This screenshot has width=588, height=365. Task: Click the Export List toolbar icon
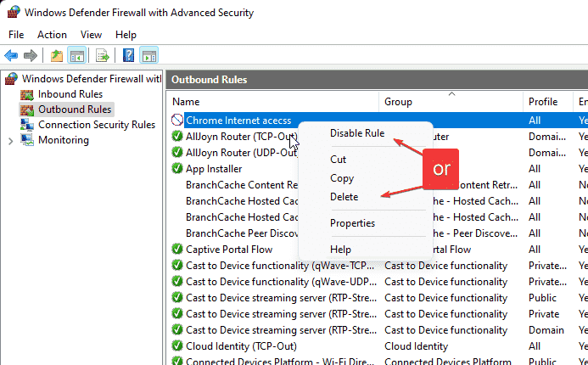click(102, 56)
